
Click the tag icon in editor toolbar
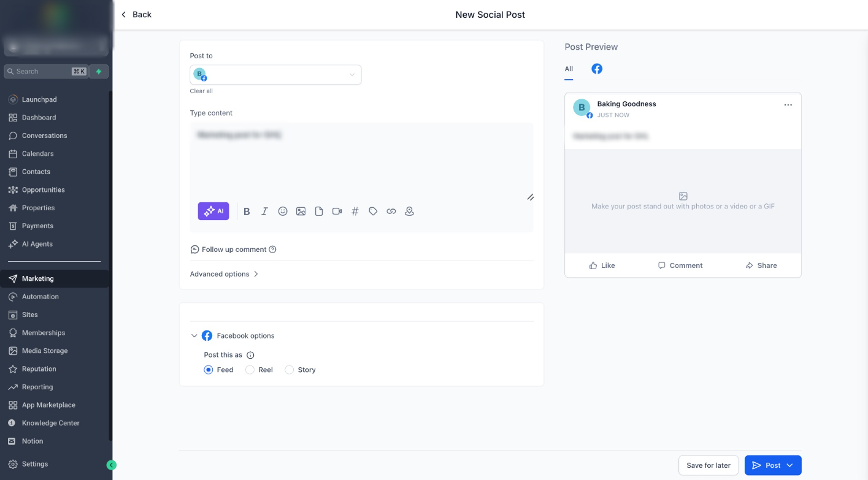pyautogui.click(x=373, y=211)
